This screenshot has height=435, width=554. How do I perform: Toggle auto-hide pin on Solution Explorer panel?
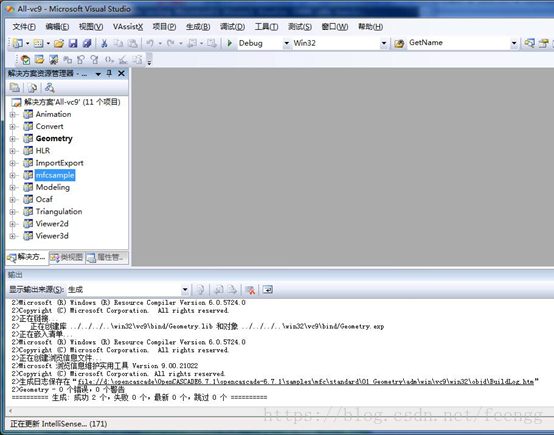[x=109, y=73]
